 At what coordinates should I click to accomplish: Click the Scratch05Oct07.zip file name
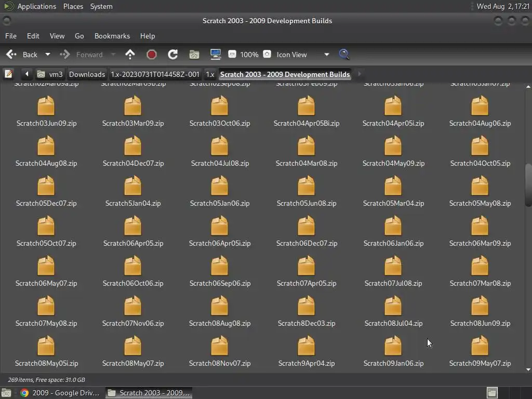46,243
